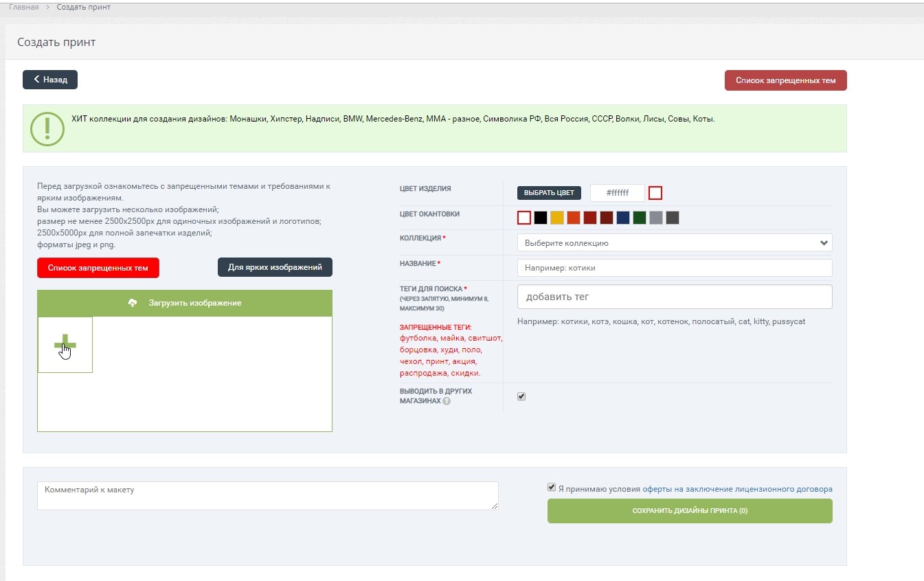Pick the navy blue edging color swatch
924x581 pixels.
(623, 218)
